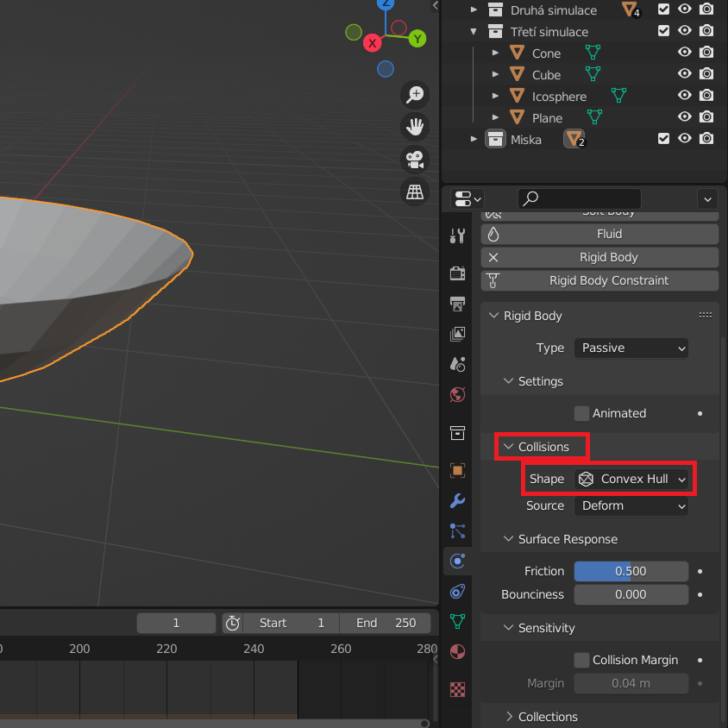
Task: Enable the Animated checkbox
Action: (582, 413)
